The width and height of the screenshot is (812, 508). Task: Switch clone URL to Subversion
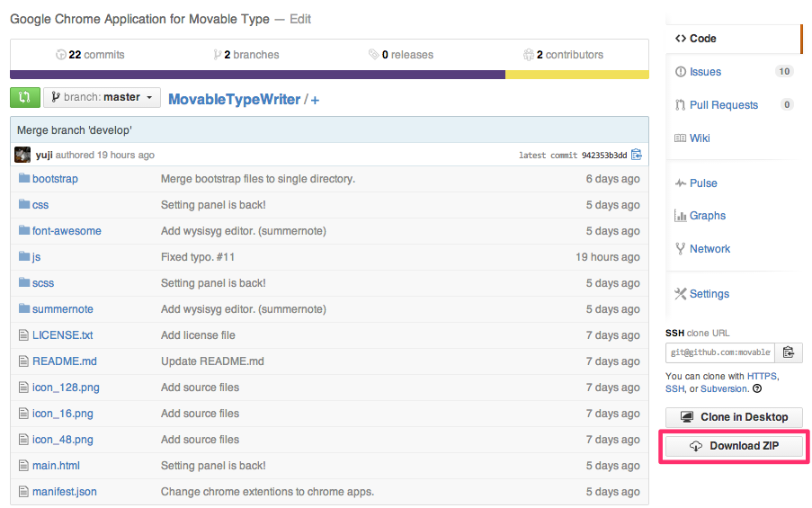[x=724, y=389]
